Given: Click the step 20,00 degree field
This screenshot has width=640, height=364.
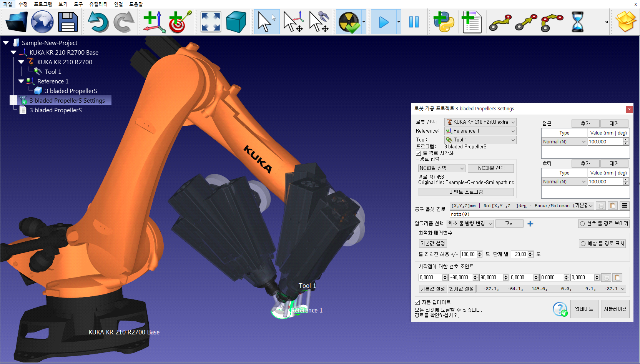Looking at the screenshot, I should pyautogui.click(x=522, y=254).
